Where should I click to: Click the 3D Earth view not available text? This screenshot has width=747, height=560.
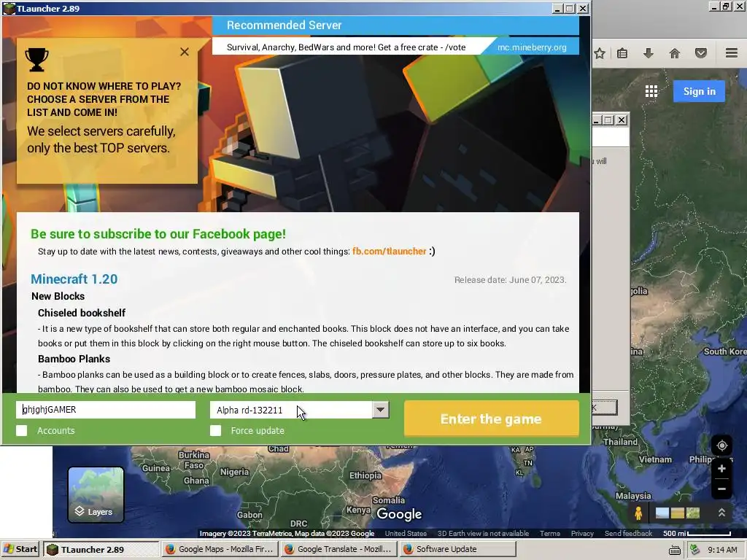click(483, 533)
